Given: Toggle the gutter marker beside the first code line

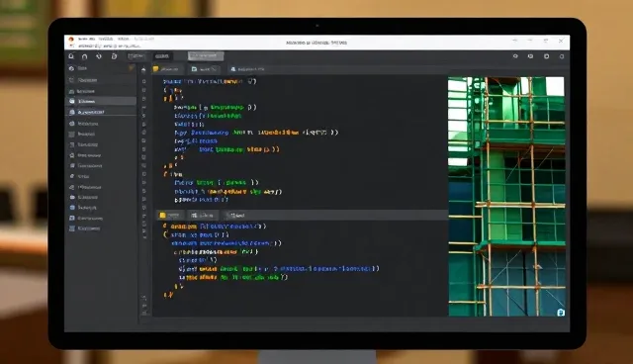Looking at the screenshot, I should 144,81.
